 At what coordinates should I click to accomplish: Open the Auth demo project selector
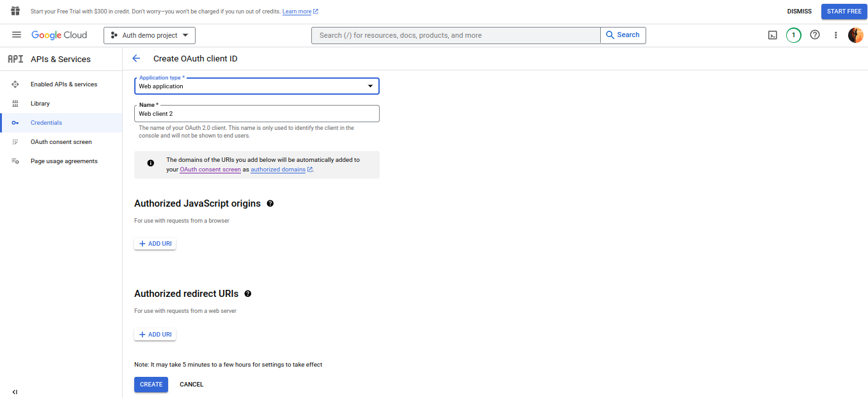tap(150, 35)
